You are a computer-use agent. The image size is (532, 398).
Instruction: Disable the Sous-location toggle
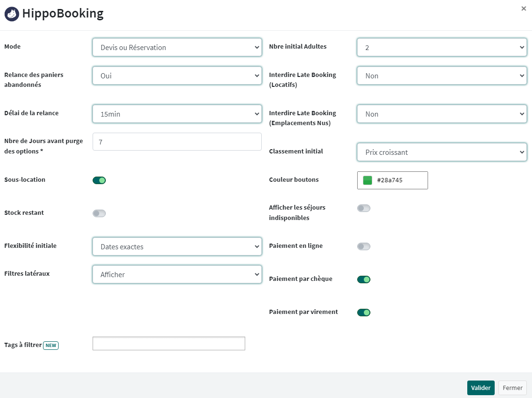click(99, 180)
